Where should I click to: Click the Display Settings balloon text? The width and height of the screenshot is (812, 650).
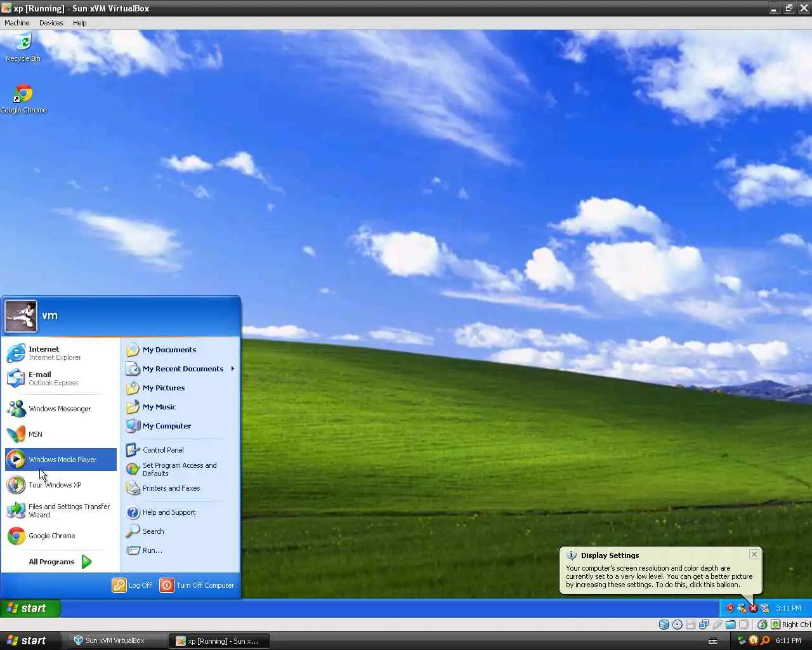click(659, 576)
